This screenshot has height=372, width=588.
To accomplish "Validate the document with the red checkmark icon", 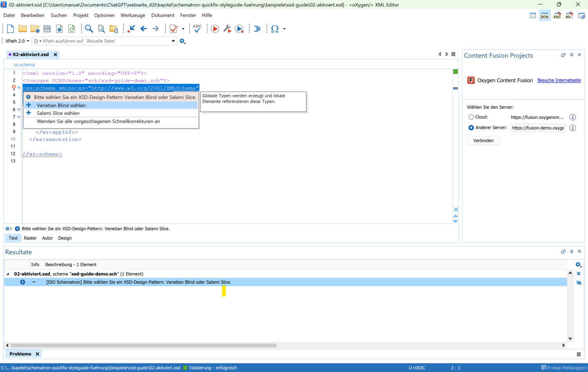I will click(x=174, y=29).
